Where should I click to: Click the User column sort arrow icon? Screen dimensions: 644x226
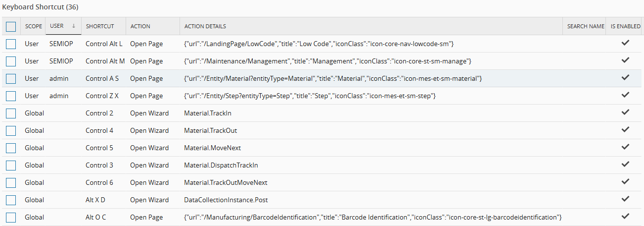click(74, 26)
